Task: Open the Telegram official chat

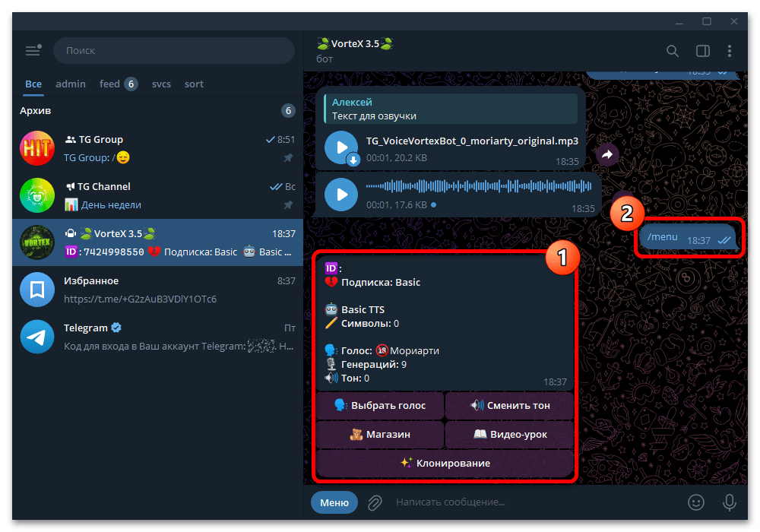Action: (x=157, y=336)
